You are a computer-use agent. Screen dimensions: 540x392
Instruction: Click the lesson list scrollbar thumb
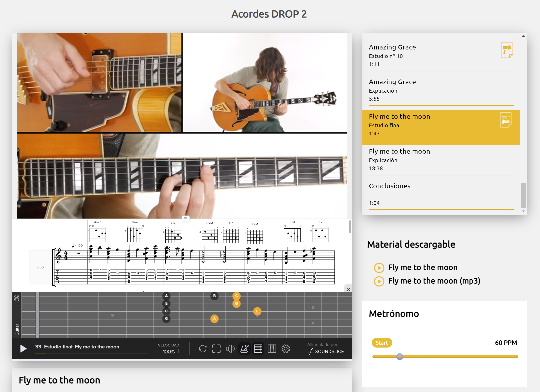(523, 196)
